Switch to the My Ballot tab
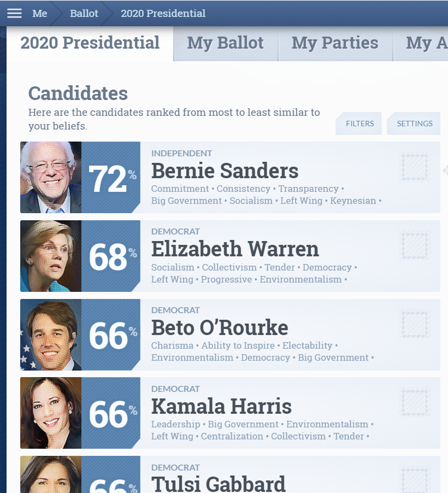 pyautogui.click(x=226, y=43)
